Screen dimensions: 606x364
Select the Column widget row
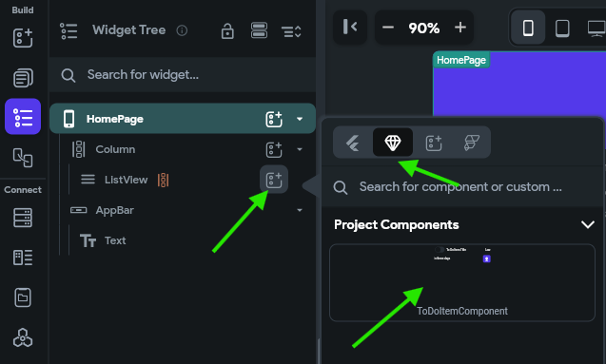[183, 149]
